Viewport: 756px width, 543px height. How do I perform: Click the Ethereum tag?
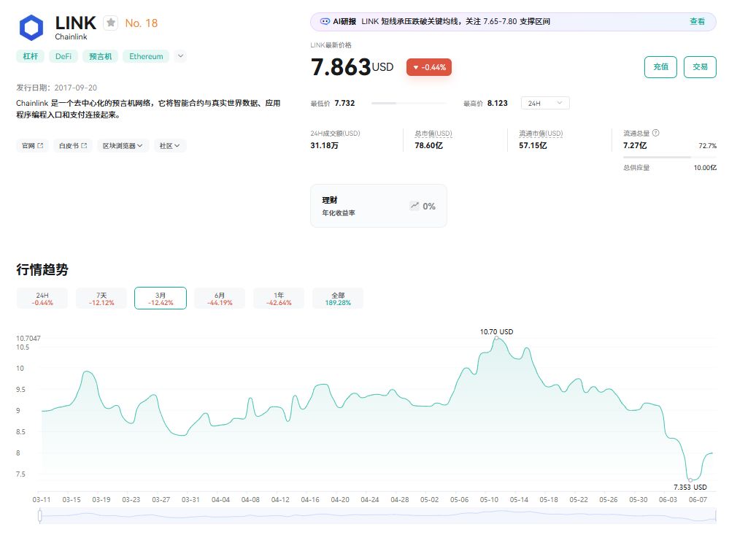[146, 56]
